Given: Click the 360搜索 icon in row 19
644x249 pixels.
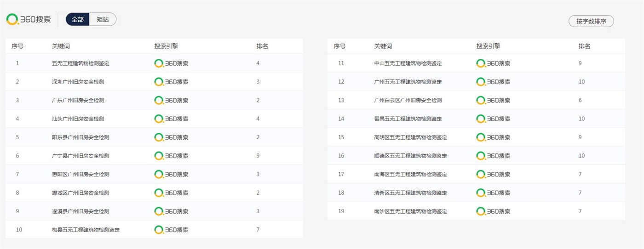Looking at the screenshot, I should pyautogui.click(x=493, y=211).
